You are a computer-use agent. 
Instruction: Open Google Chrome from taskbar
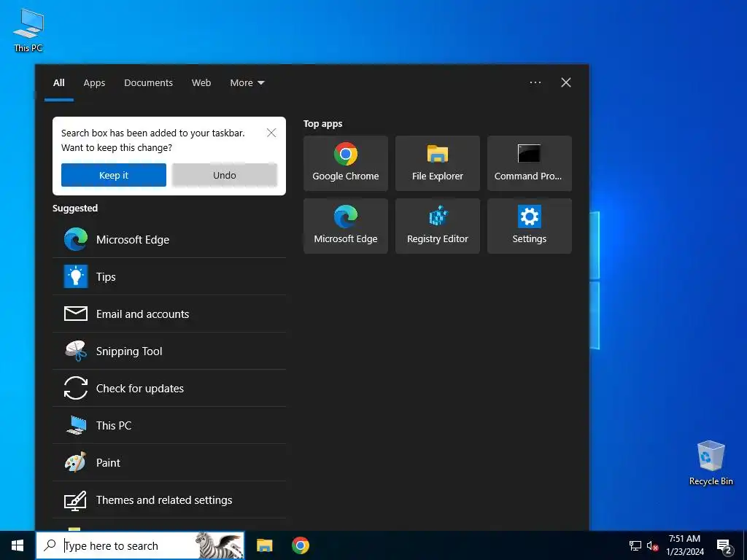300,545
